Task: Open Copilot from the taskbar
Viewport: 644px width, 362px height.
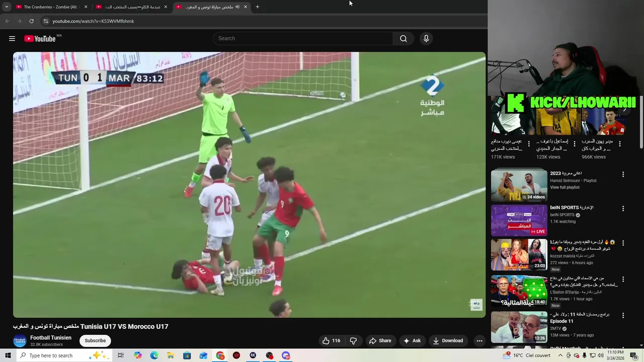Action: [138, 355]
